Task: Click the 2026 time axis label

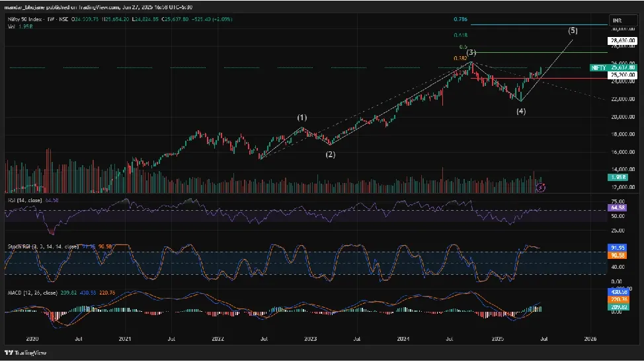Action: (590, 339)
